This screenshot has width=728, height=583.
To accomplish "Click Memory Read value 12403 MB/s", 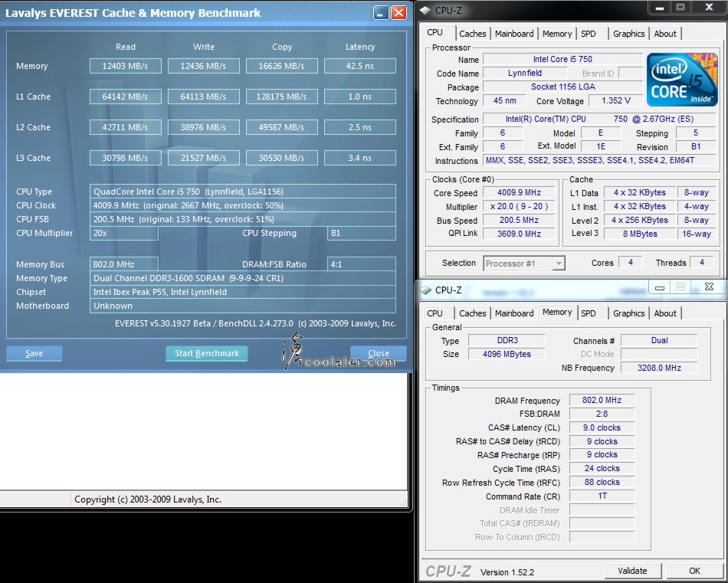I will pos(126,66).
